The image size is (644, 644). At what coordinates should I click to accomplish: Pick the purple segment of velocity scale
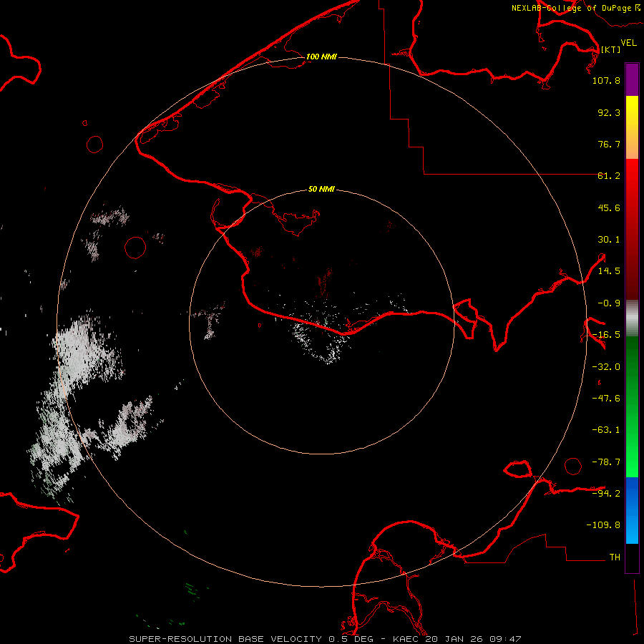[x=632, y=80]
